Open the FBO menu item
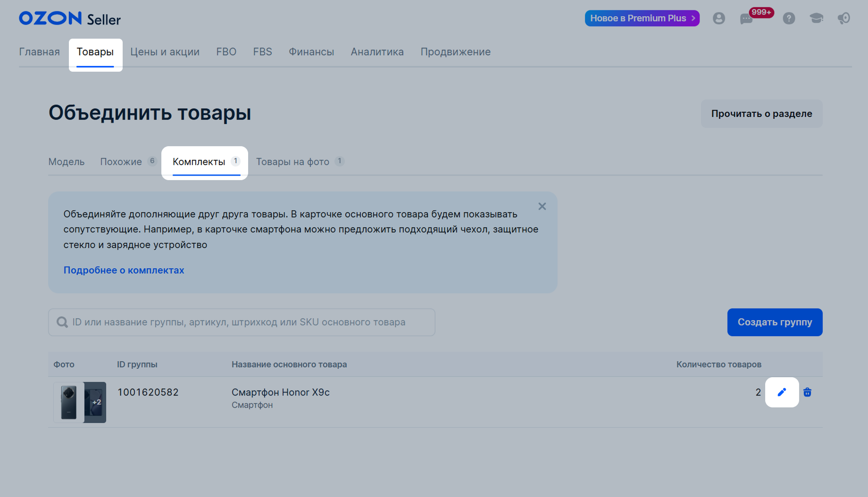868x497 pixels. pyautogui.click(x=226, y=52)
